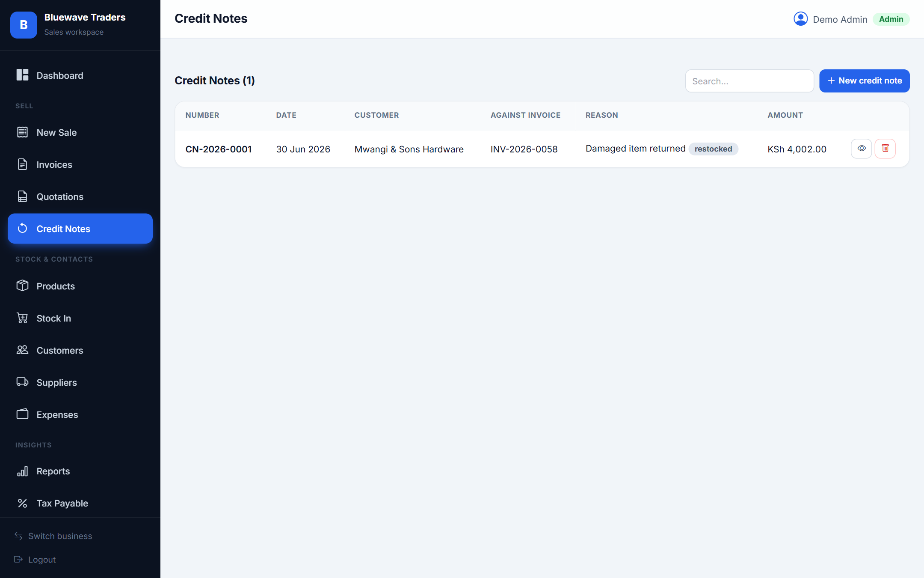Screen dimensions: 924x578
Task: Click the Suppliers truck icon
Action: coord(22,382)
